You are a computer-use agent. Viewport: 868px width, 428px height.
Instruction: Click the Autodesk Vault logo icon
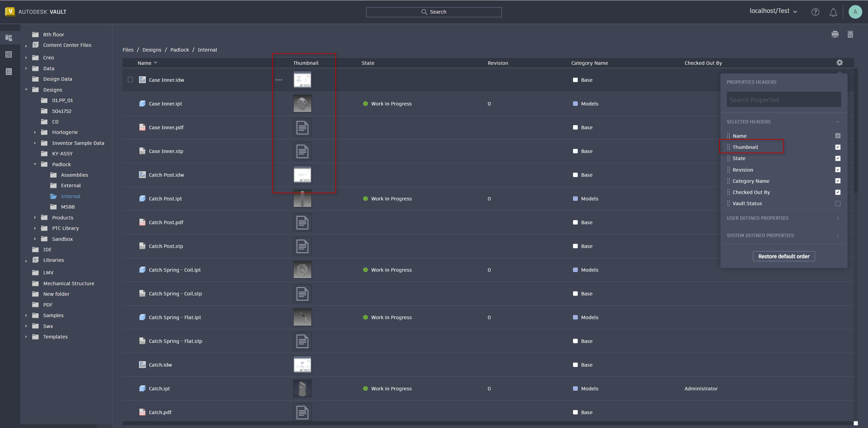[10, 11]
